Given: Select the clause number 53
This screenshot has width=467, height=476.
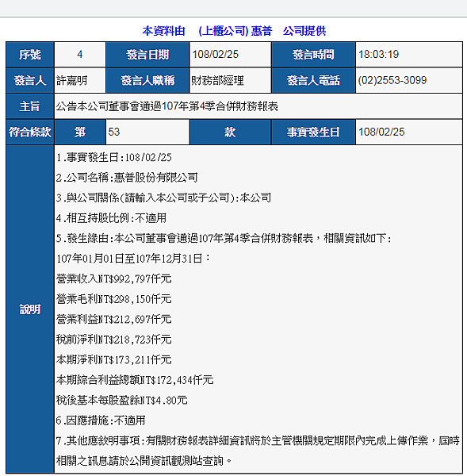Looking at the screenshot, I should (x=114, y=132).
